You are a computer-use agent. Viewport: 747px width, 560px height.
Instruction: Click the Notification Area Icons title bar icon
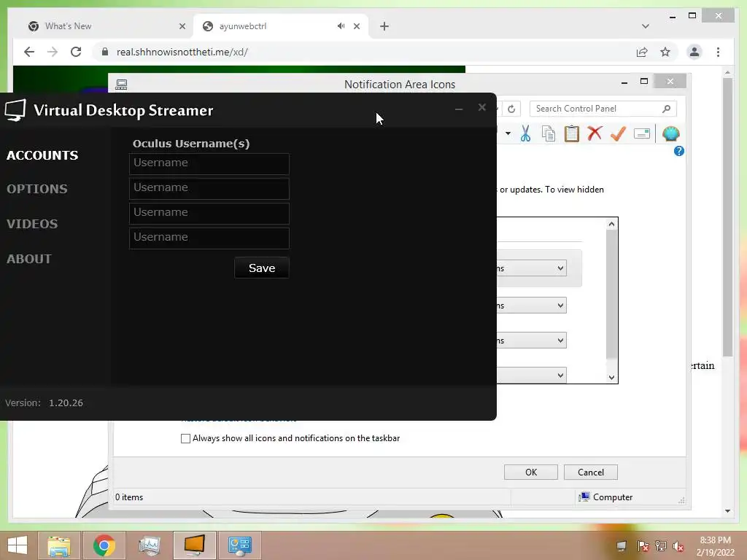(x=122, y=85)
